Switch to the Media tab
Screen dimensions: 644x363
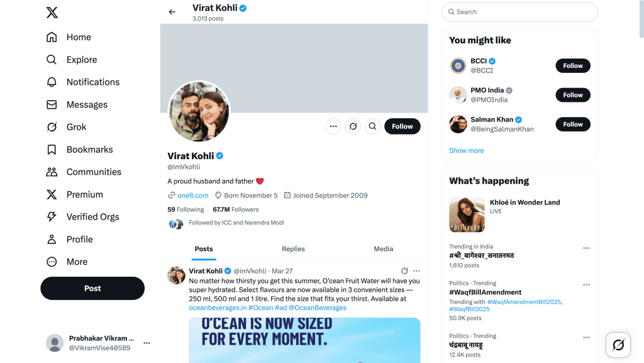pos(383,249)
